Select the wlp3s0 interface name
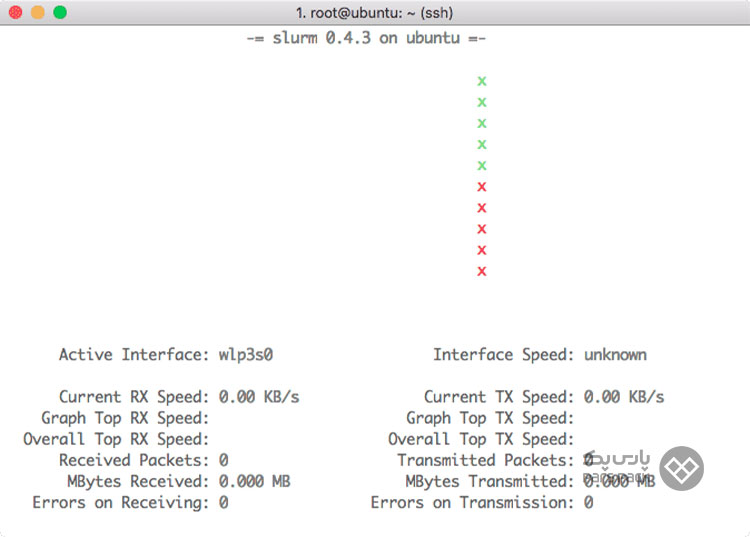Screen dimensions: 750x537 pyautogui.click(x=246, y=355)
